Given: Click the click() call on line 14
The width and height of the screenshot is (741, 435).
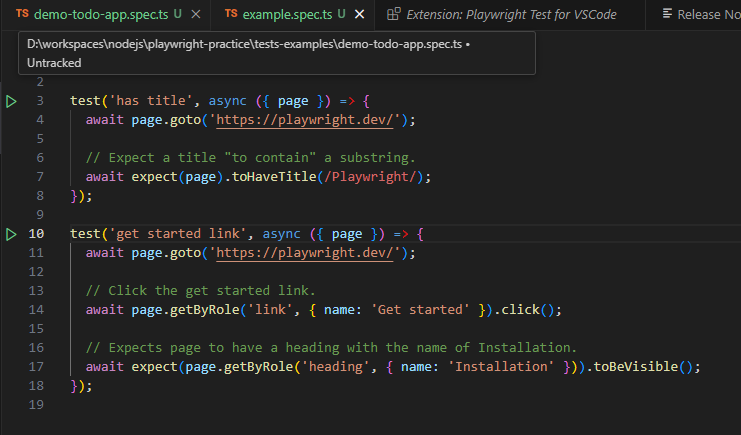Looking at the screenshot, I should (x=527, y=310).
